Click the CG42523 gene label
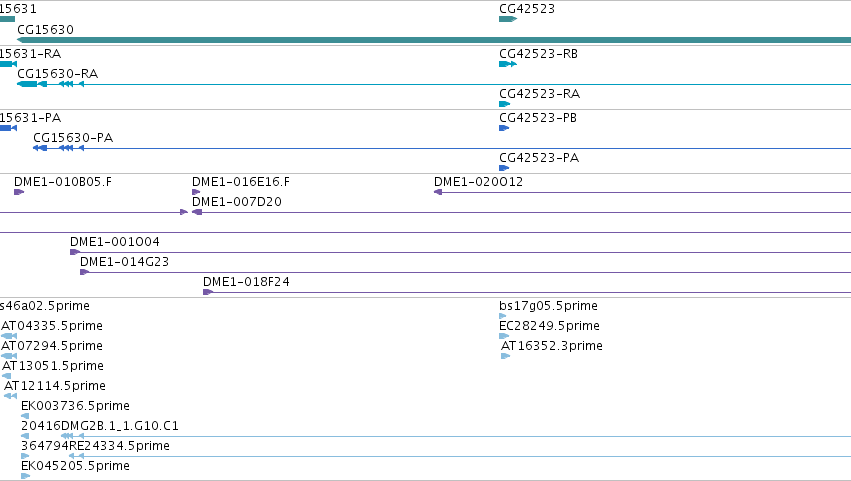The height and width of the screenshot is (481, 851). pyautogui.click(x=527, y=9)
